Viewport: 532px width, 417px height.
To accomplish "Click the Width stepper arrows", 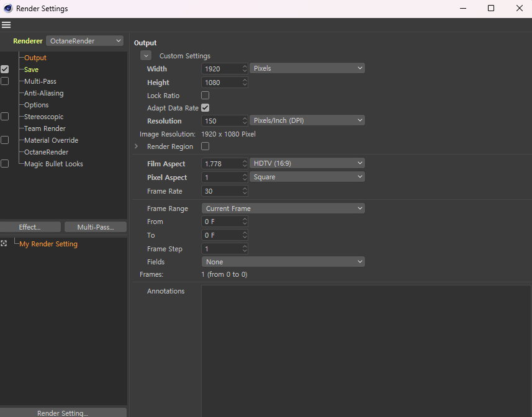I will [245, 69].
